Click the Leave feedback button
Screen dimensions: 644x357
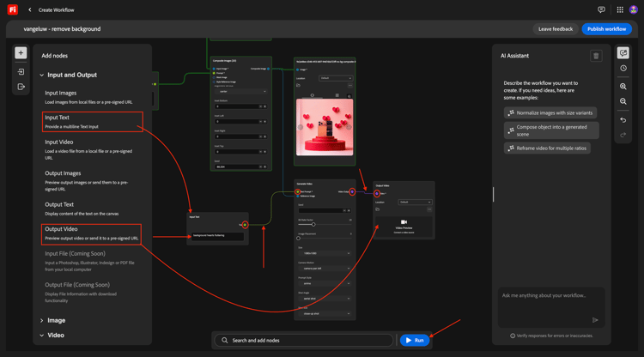[x=556, y=29]
